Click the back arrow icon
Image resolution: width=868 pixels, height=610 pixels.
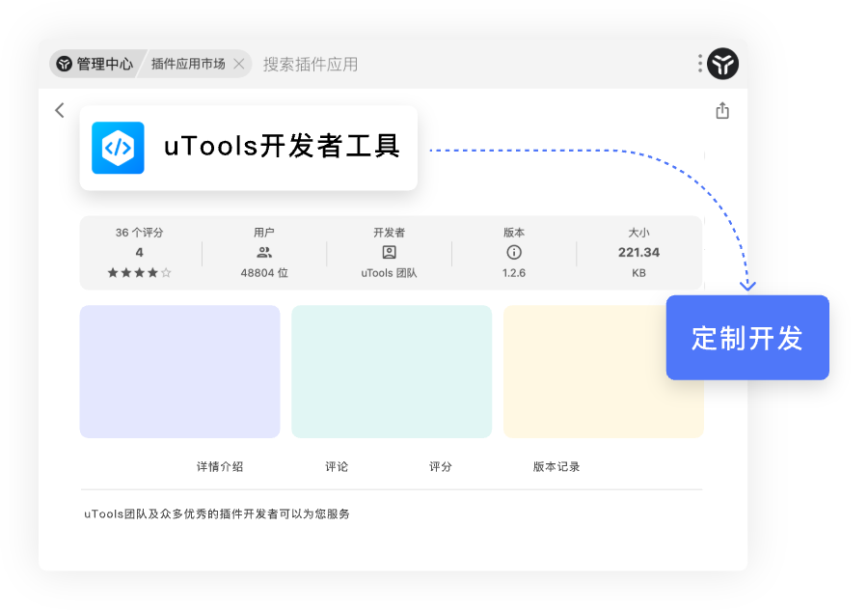point(60,110)
